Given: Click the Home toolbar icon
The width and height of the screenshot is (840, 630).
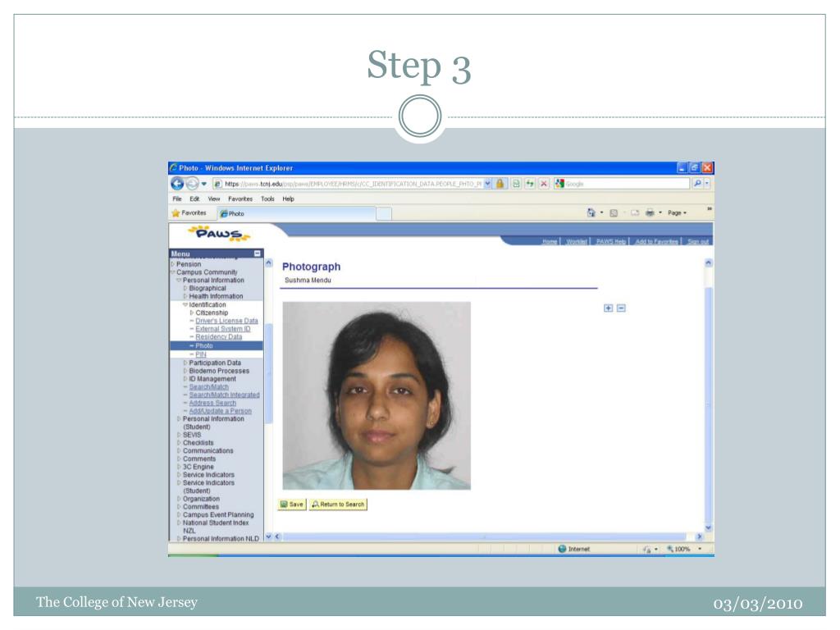Looking at the screenshot, I should click(591, 212).
